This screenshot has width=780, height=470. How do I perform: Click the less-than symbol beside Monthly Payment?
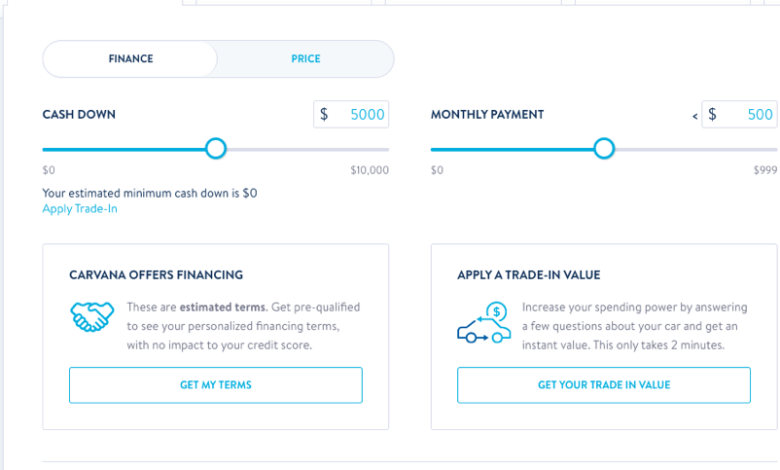(x=695, y=116)
